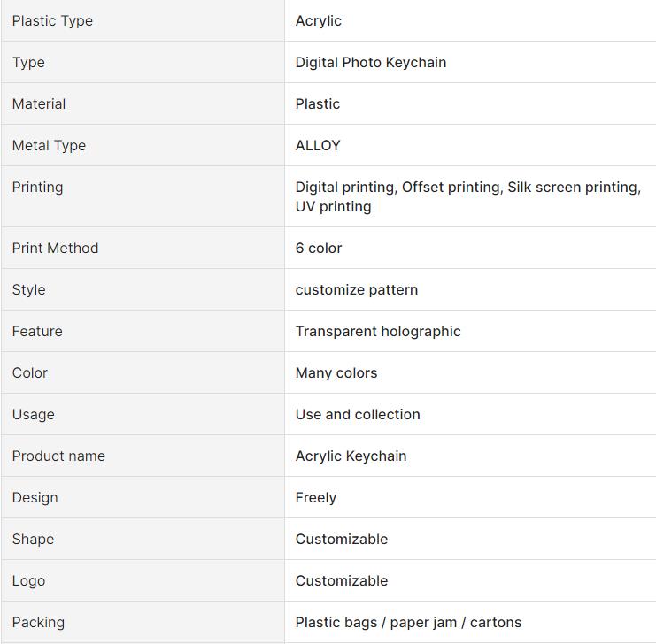Select the 'ALLOY' metal type value
The image size is (656, 644).
(x=318, y=145)
